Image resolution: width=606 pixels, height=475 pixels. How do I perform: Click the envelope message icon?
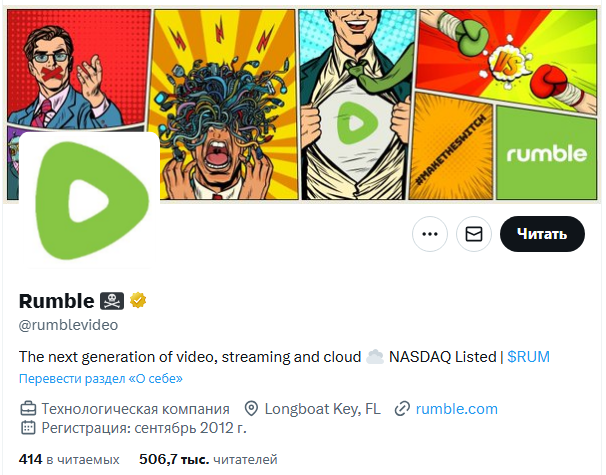click(x=473, y=234)
